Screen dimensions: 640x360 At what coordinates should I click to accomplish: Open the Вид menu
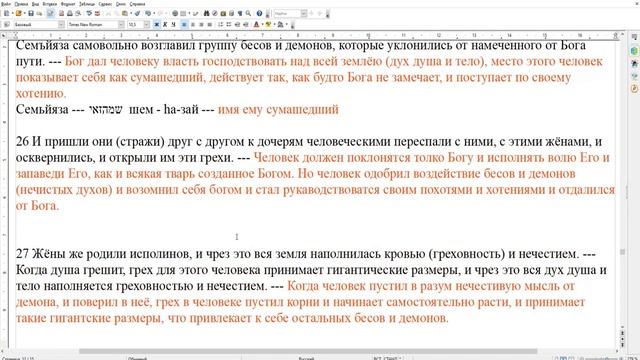[x=36, y=4]
